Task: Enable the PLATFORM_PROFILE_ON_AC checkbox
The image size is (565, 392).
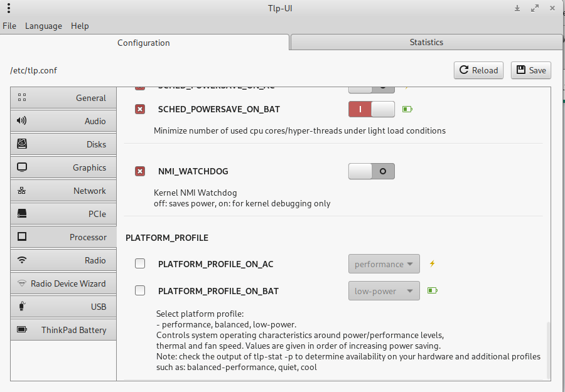Action: pos(140,263)
